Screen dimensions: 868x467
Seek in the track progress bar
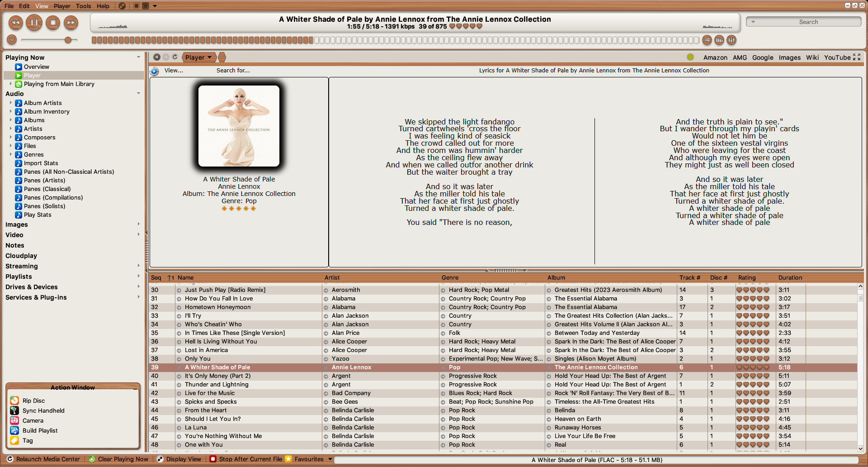pos(396,40)
